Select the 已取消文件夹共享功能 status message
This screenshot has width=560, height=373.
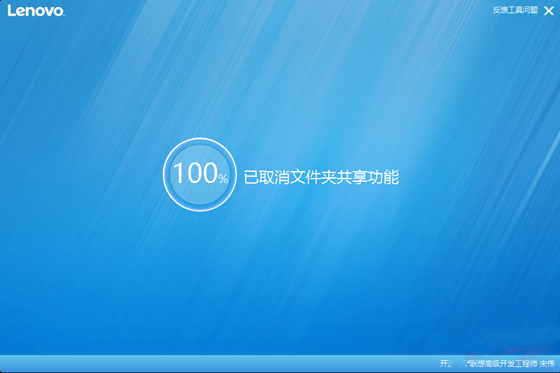pos(321,177)
